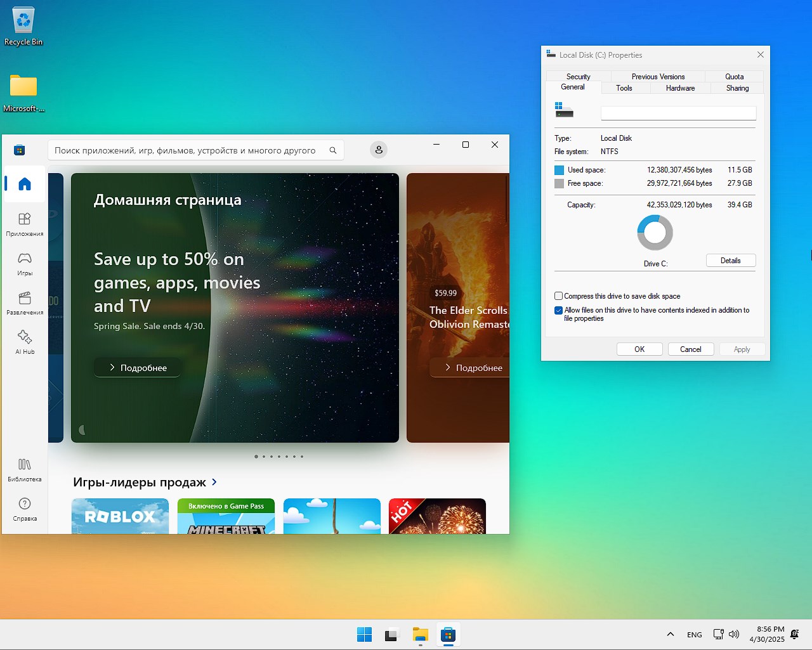Click Cancel in the Properties dialog
Screen dimensions: 812x650
[x=691, y=349]
